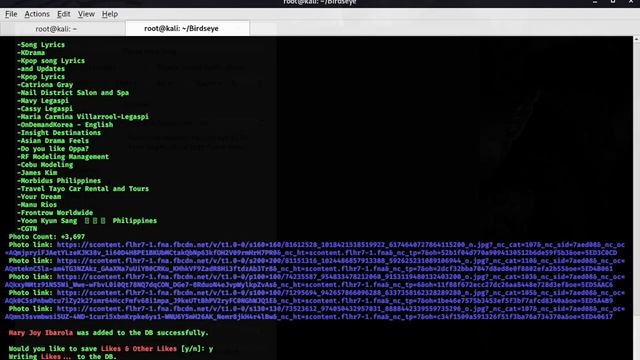Screen dimensions: 640x360
Task: Open the Edit menu
Action: coord(63,14)
